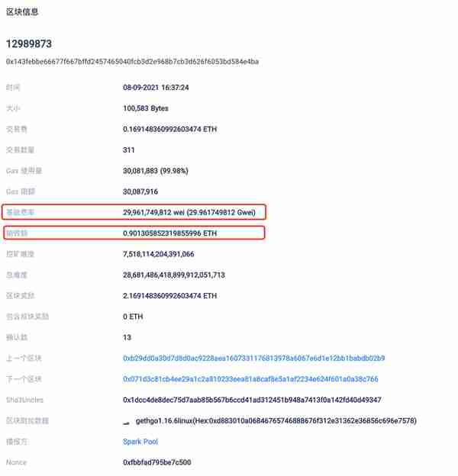Click the block hash 0x143febbe text
This screenshot has height=476, width=458.
pyautogui.click(x=132, y=62)
